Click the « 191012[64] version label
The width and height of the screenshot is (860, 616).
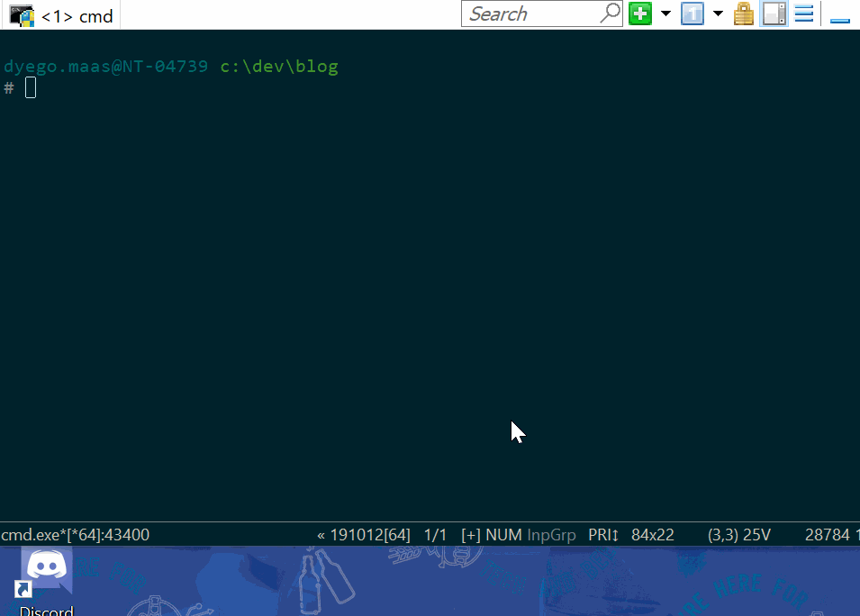pos(364,535)
